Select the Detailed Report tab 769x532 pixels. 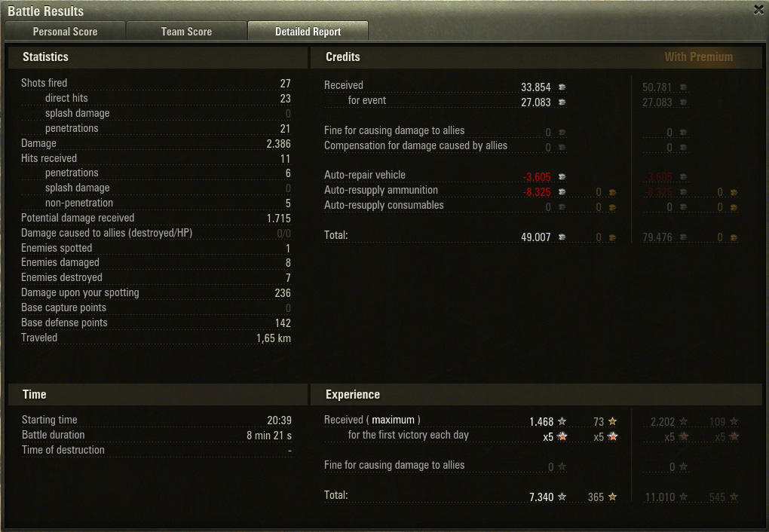click(x=308, y=32)
